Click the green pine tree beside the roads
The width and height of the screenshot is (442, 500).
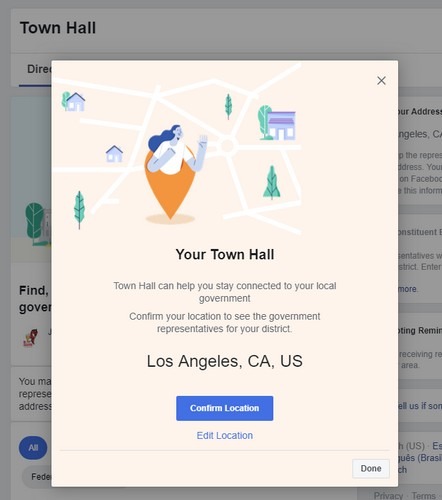[272, 182]
